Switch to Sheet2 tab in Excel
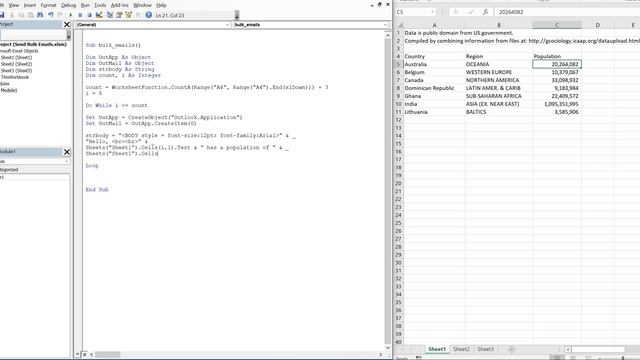Image resolution: width=640 pixels, height=360 pixels. click(x=461, y=349)
